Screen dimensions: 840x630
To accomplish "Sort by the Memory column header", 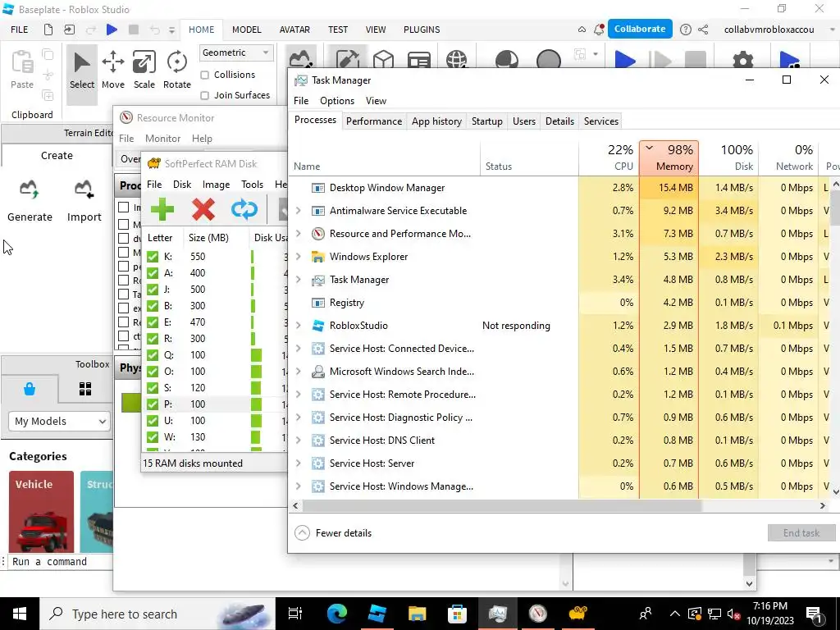I will click(x=669, y=157).
